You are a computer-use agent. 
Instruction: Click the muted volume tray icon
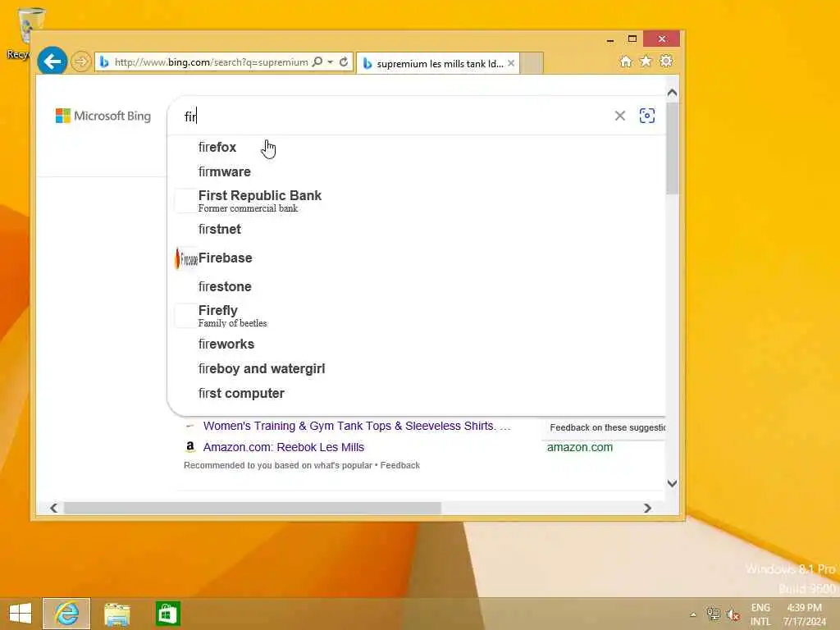click(x=733, y=614)
